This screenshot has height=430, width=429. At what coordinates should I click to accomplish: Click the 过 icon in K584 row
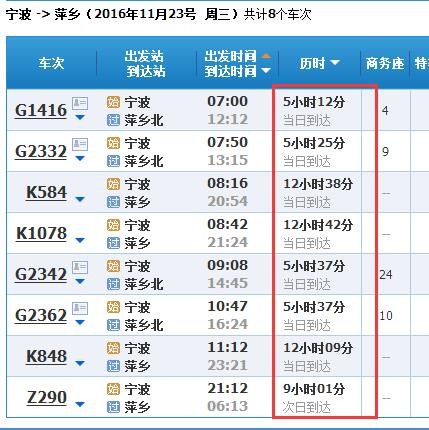(113, 202)
